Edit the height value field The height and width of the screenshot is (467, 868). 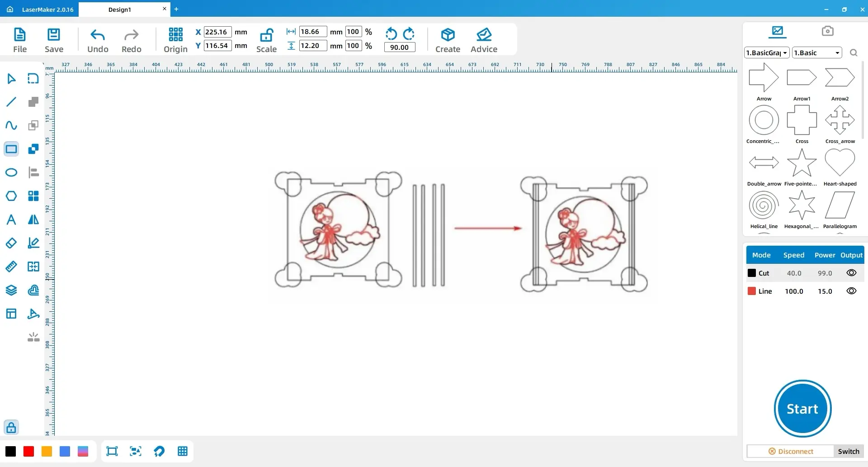(x=313, y=46)
